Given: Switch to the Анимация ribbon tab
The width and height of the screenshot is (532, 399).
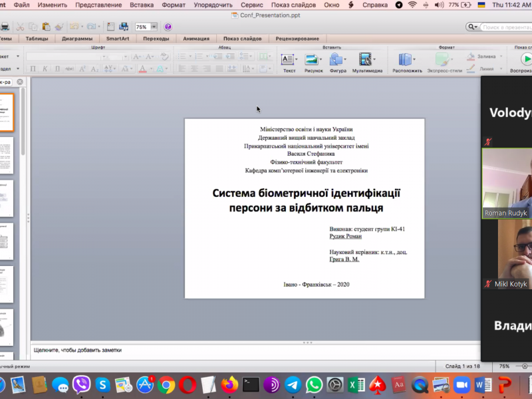Looking at the screenshot, I should [x=196, y=39].
